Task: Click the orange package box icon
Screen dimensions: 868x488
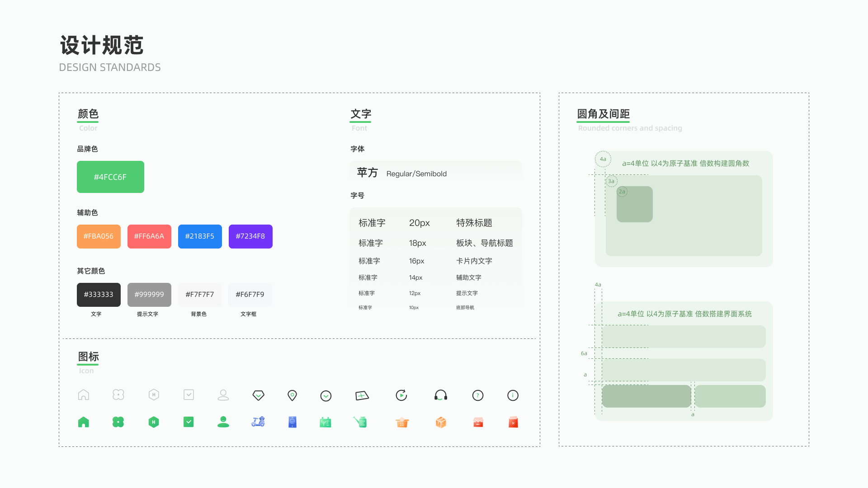Action: coord(441,422)
